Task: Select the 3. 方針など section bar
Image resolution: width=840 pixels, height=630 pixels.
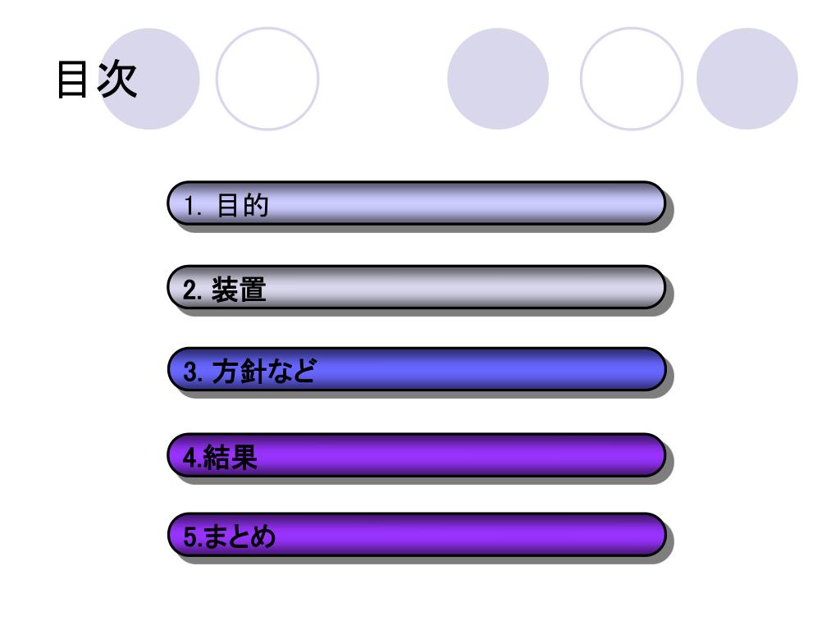Action: click(416, 369)
